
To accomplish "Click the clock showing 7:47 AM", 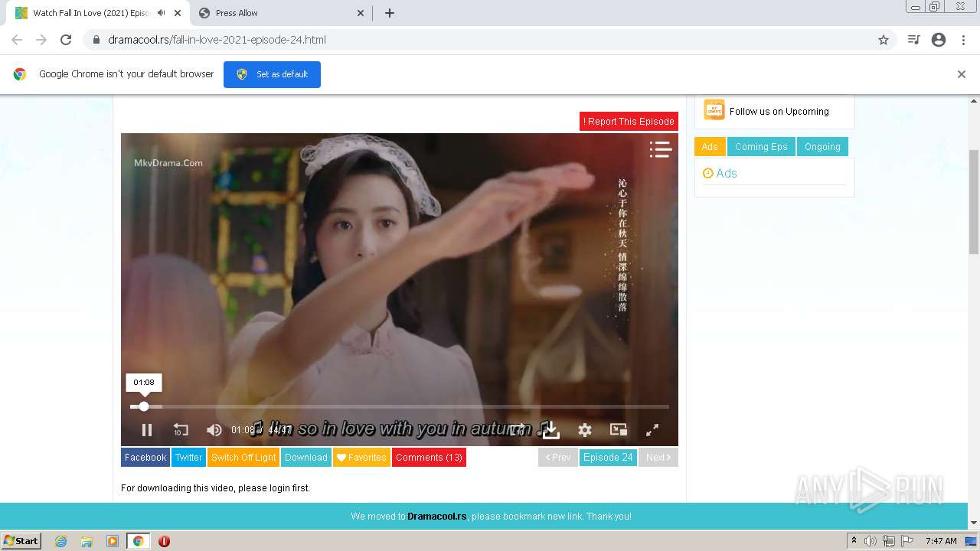I will click(941, 541).
